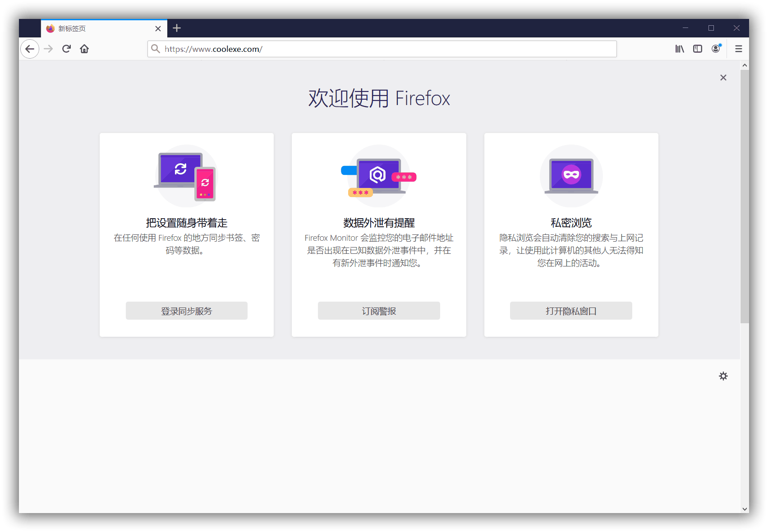
Task: Click the back navigation arrow
Action: coord(30,49)
